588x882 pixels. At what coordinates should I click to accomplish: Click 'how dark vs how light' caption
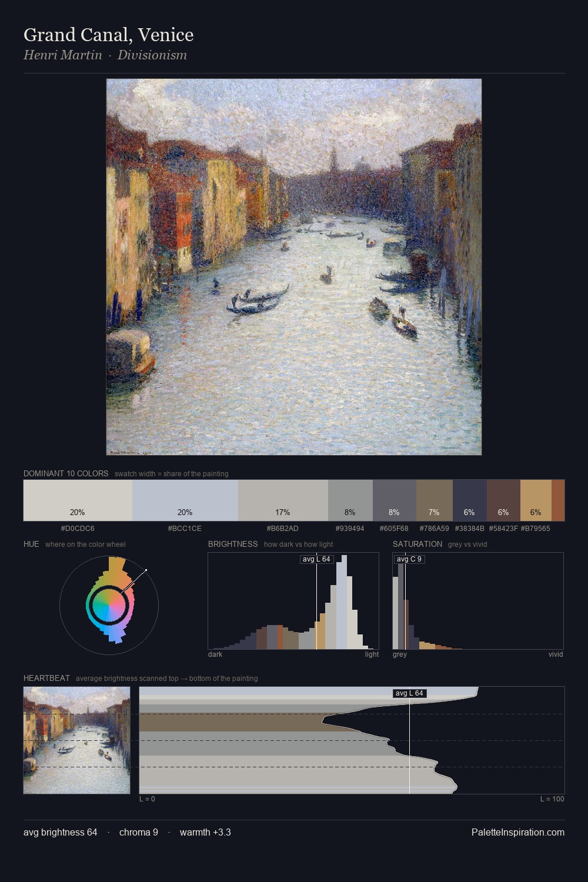pyautogui.click(x=299, y=544)
